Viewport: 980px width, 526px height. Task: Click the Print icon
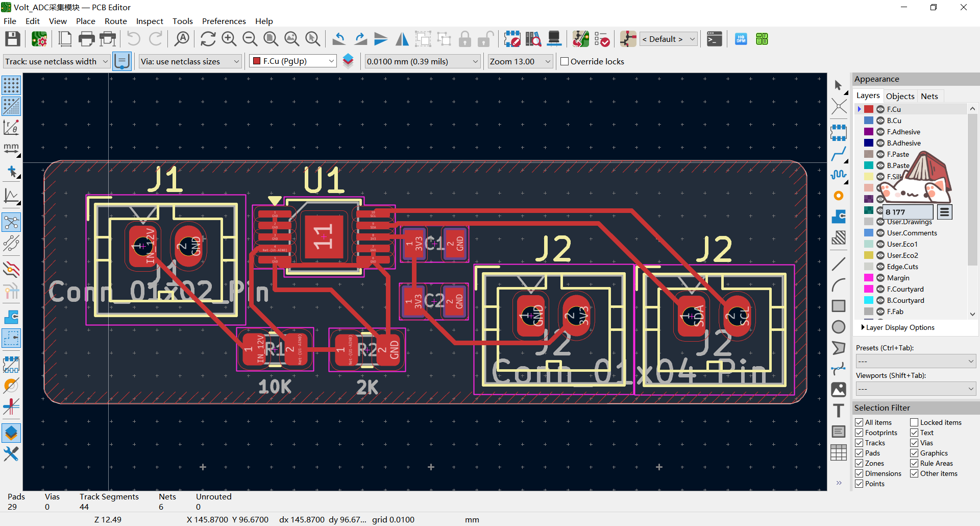coord(86,39)
